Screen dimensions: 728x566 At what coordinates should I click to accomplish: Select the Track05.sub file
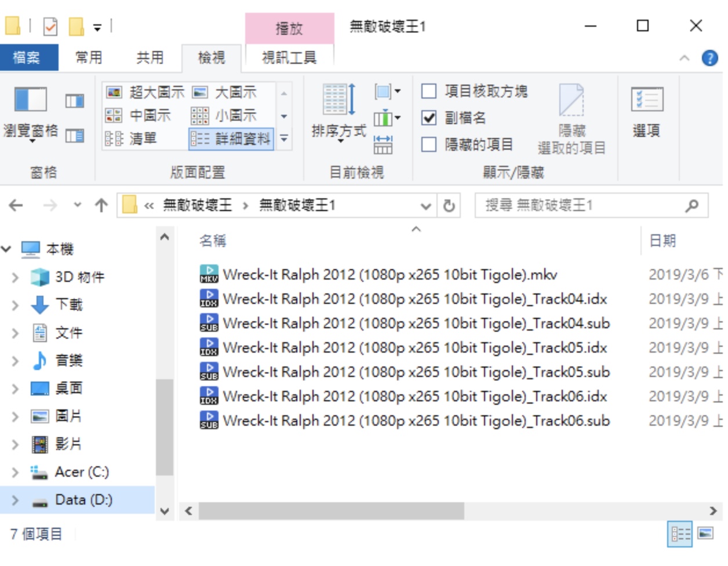click(x=404, y=372)
